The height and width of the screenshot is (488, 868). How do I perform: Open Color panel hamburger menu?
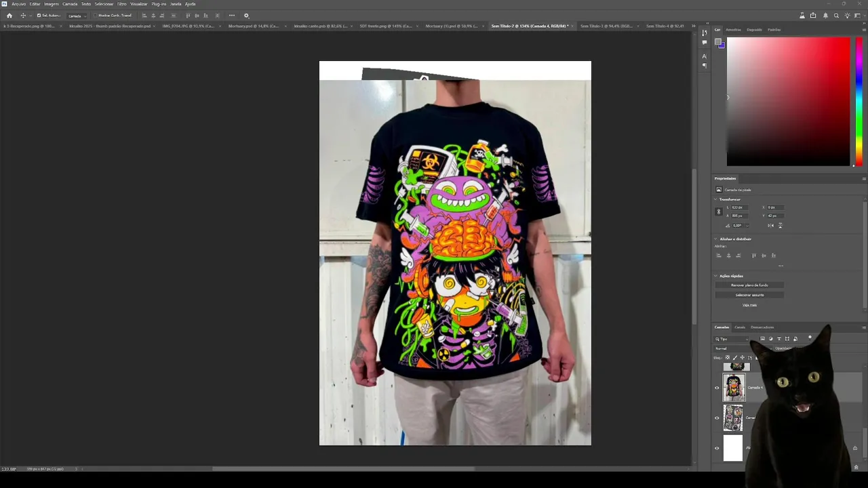click(x=864, y=30)
